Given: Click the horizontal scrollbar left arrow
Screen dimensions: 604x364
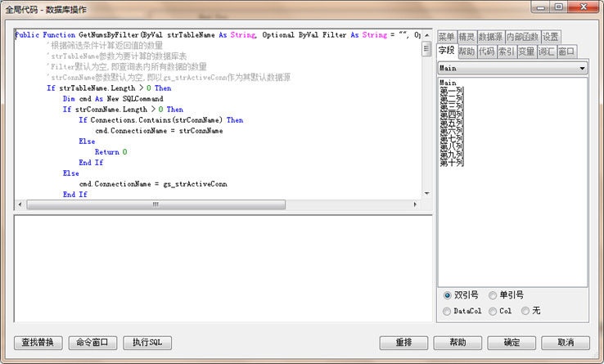Looking at the screenshot, I should coord(20,204).
